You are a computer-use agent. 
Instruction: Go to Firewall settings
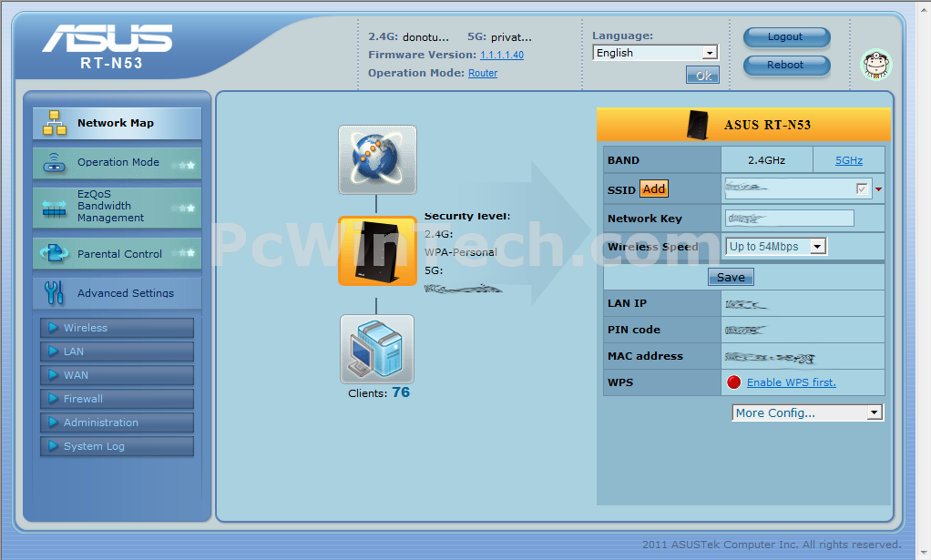[117, 399]
